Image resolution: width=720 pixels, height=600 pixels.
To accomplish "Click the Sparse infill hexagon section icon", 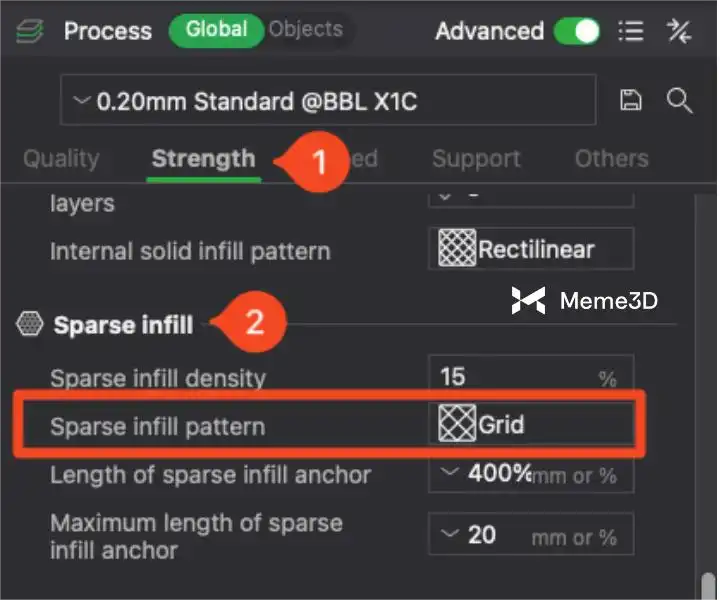I will [x=30, y=324].
